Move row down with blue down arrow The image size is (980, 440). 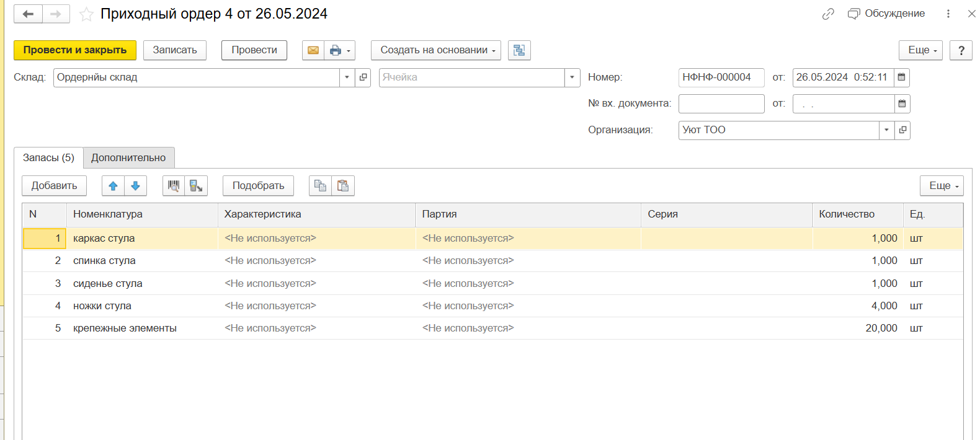(135, 186)
